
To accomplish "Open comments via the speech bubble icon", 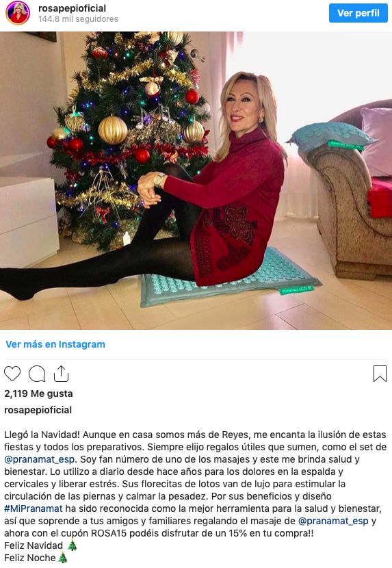I will 37,374.
